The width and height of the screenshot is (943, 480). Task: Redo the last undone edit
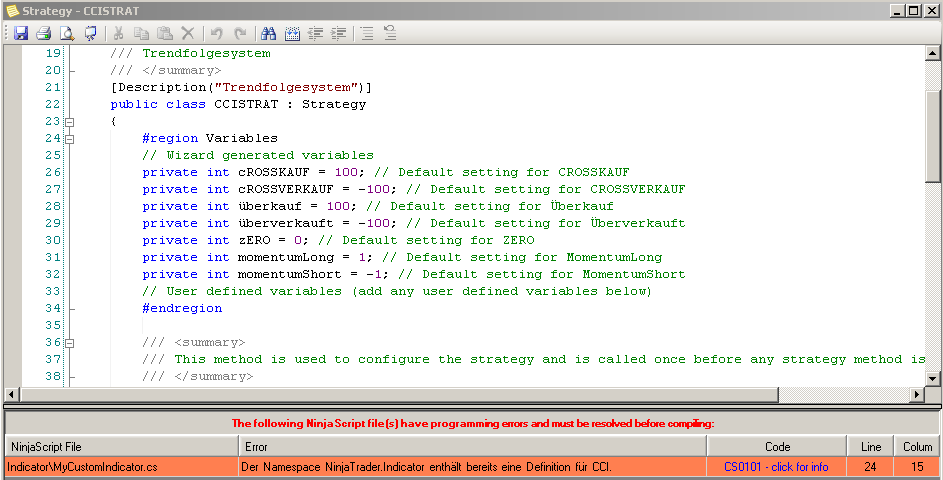click(x=239, y=33)
